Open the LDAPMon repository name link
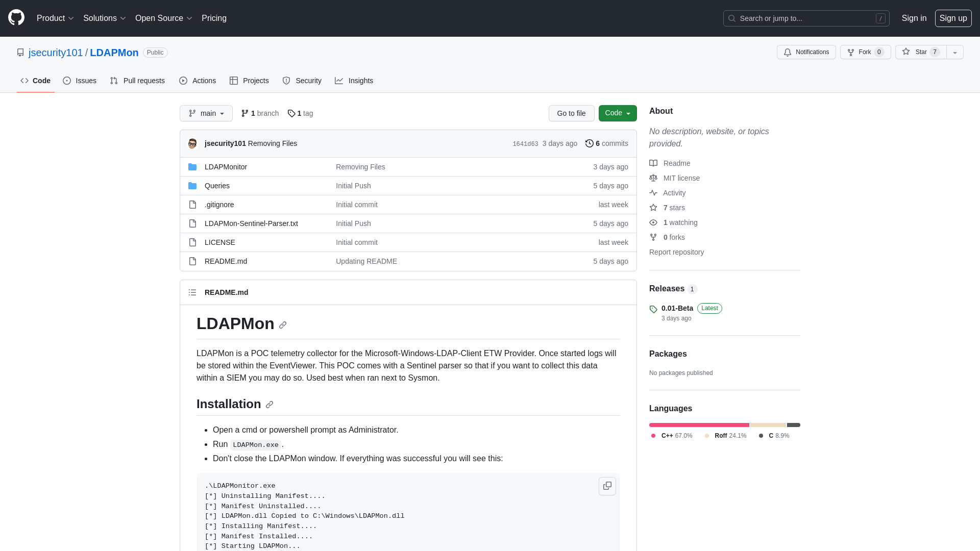980x551 pixels. (114, 53)
